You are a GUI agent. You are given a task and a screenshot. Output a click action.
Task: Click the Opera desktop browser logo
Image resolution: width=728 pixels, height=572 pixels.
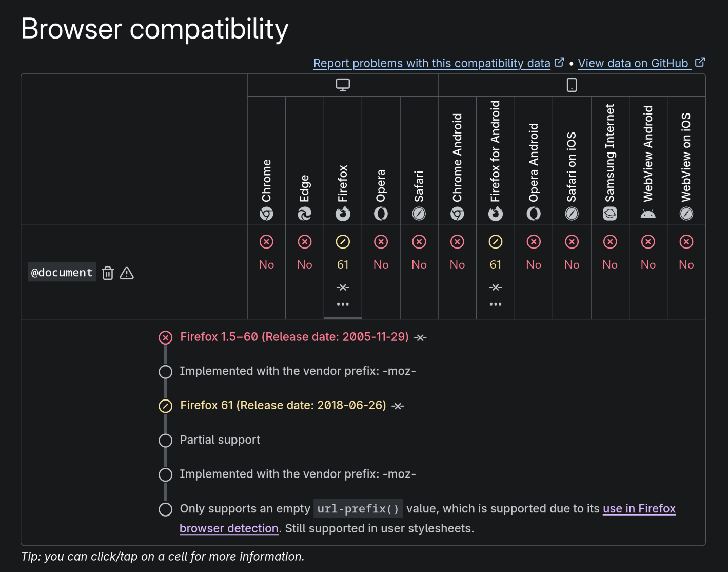point(381,214)
